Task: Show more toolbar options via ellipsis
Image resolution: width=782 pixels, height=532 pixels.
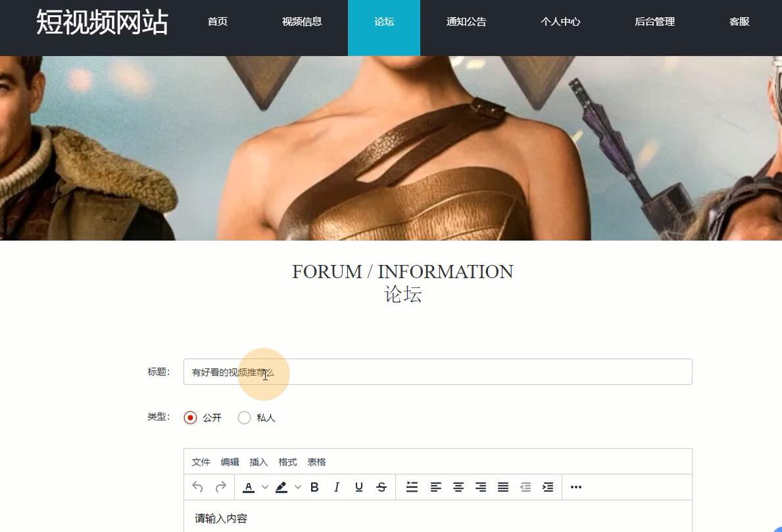Action: click(576, 487)
